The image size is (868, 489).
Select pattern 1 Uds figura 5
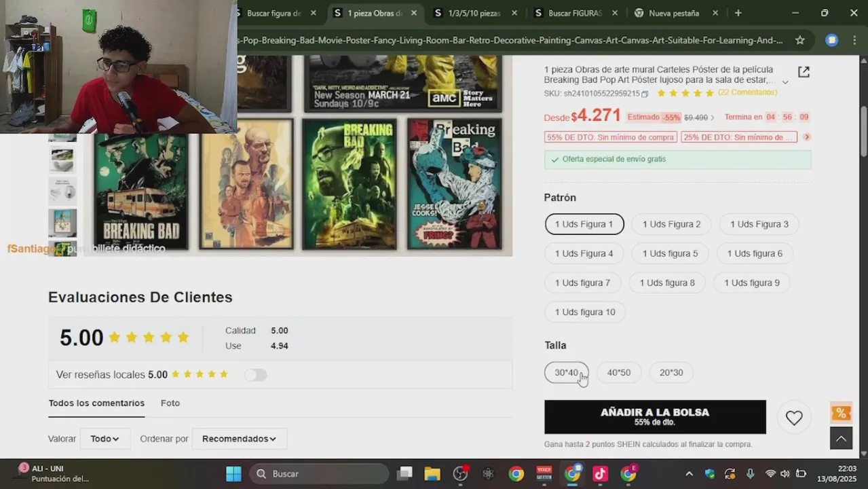[670, 253]
